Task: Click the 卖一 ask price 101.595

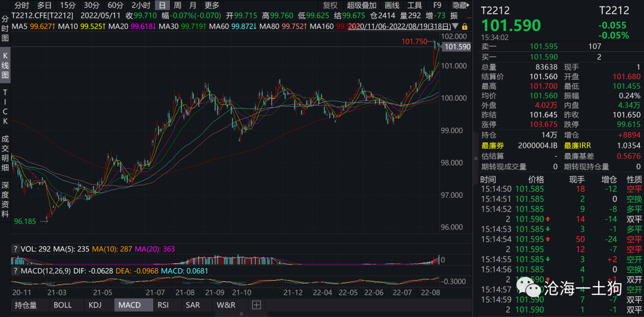Action: pos(544,46)
